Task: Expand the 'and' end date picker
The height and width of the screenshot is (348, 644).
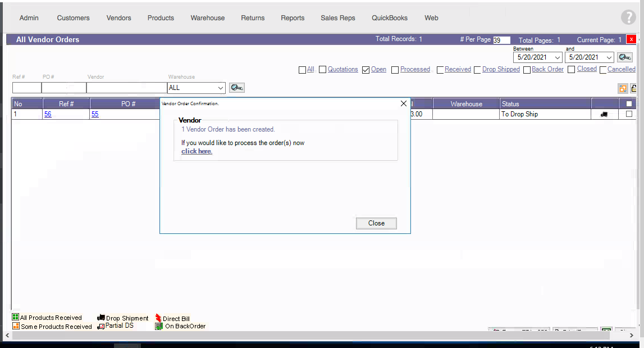Action: click(x=609, y=57)
